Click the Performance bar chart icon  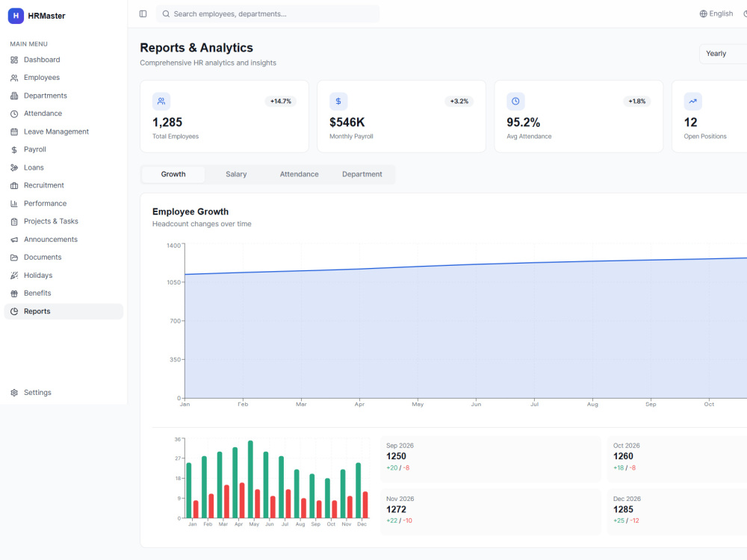point(14,204)
